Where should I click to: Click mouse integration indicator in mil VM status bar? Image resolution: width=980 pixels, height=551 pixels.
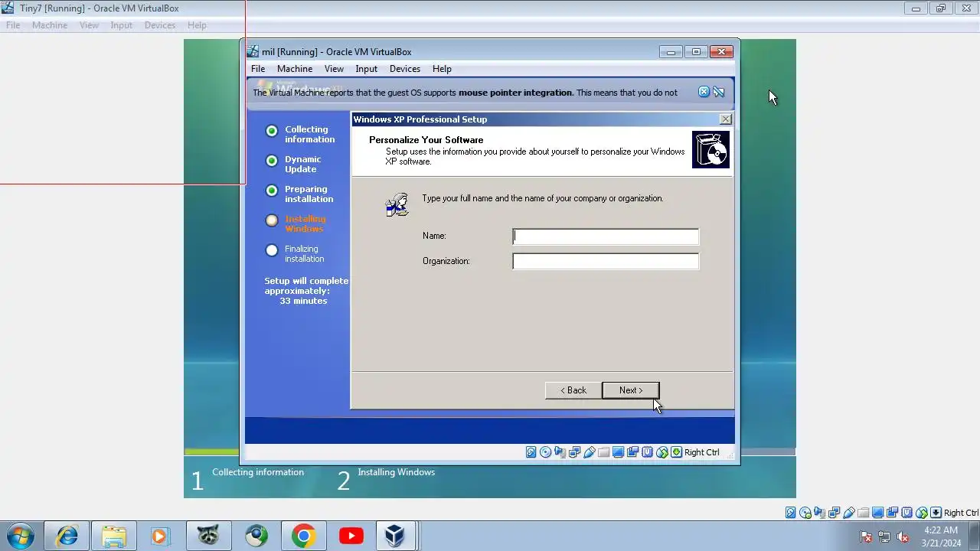[662, 452]
